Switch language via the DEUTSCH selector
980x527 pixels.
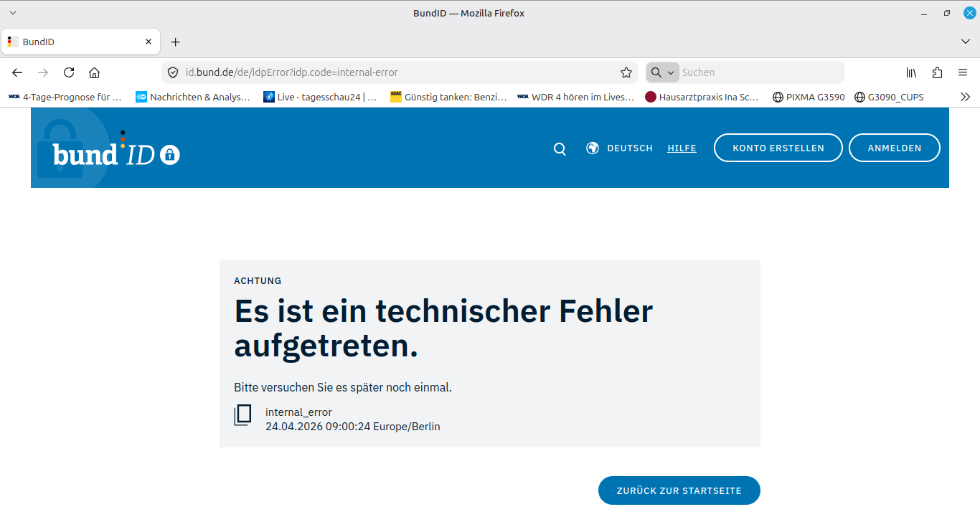(620, 148)
